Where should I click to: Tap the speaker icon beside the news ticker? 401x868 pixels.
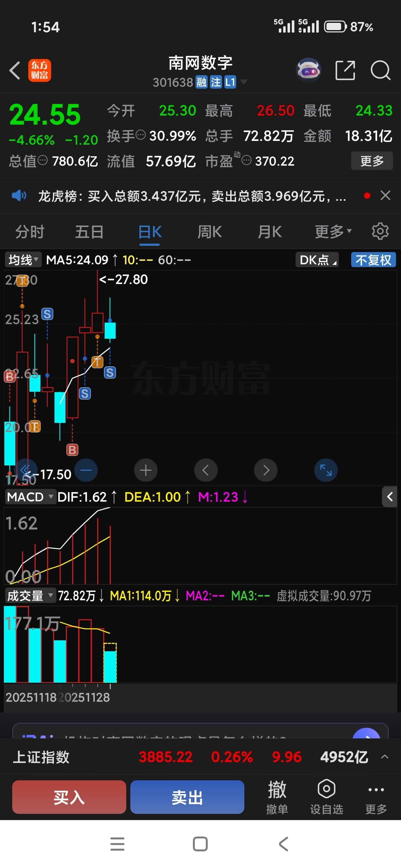[x=19, y=195]
